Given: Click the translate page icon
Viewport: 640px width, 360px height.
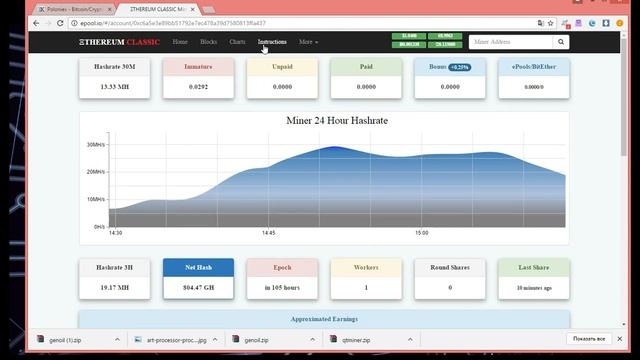Looking at the screenshot, I should pos(541,23).
